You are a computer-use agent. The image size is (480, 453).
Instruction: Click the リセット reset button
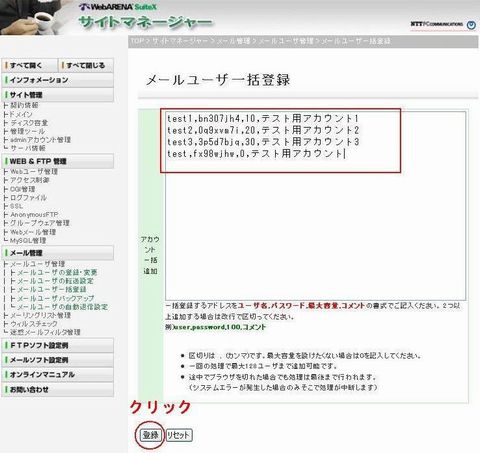tap(179, 435)
